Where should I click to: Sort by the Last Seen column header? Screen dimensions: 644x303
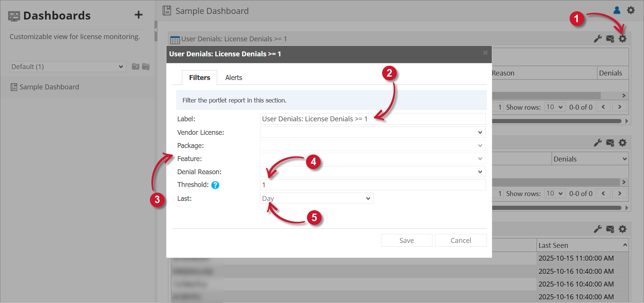[x=582, y=245]
